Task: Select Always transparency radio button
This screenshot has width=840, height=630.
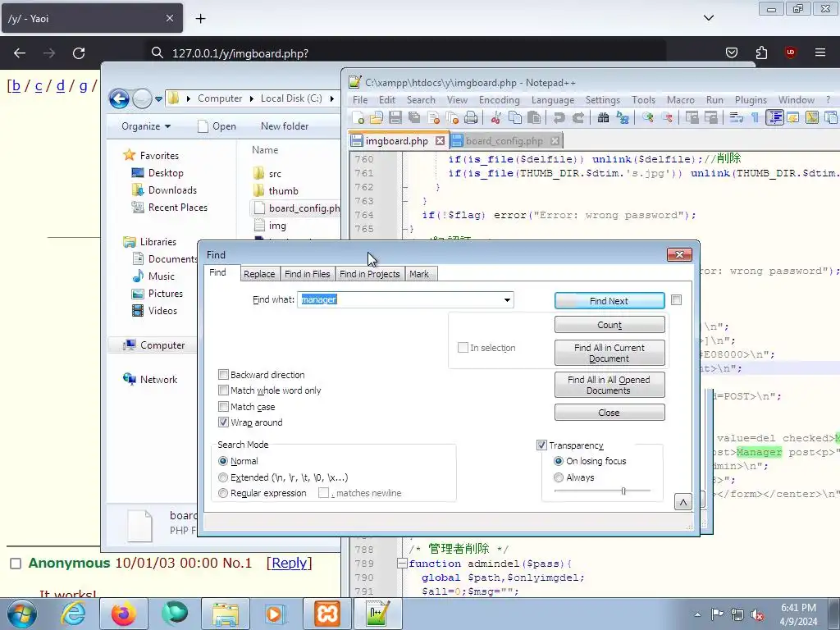Action: (x=558, y=477)
